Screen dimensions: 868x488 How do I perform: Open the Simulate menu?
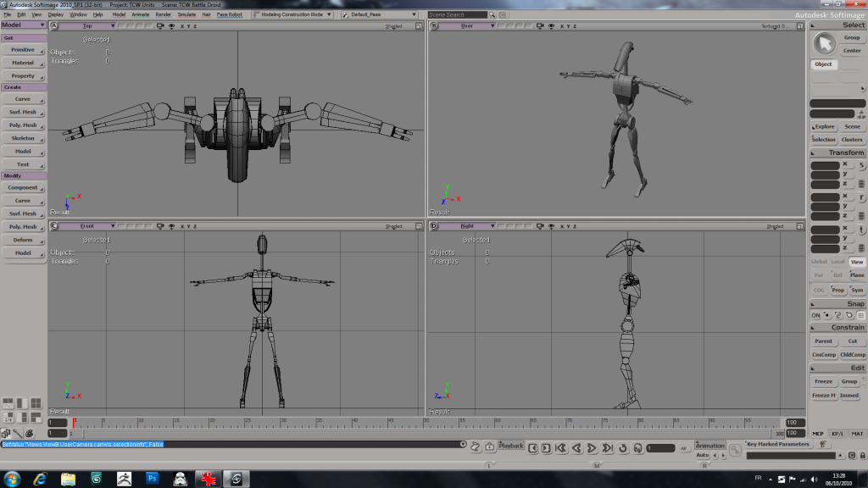pyautogui.click(x=186, y=15)
